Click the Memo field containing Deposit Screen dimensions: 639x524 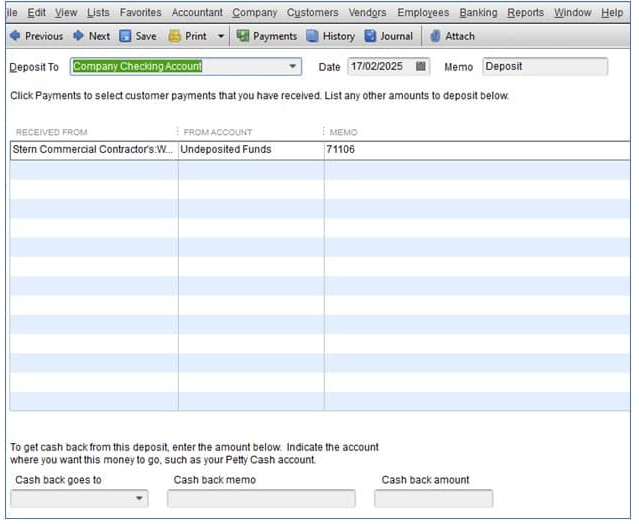click(545, 66)
